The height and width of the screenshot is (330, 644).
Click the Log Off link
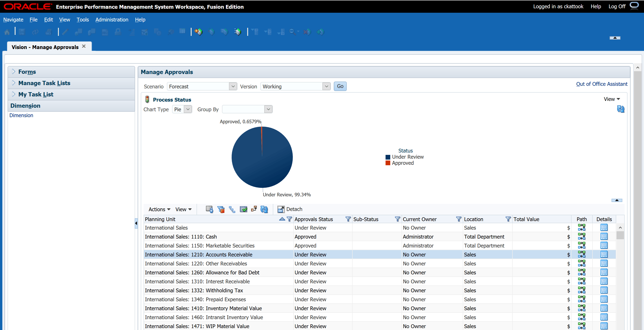point(617,7)
